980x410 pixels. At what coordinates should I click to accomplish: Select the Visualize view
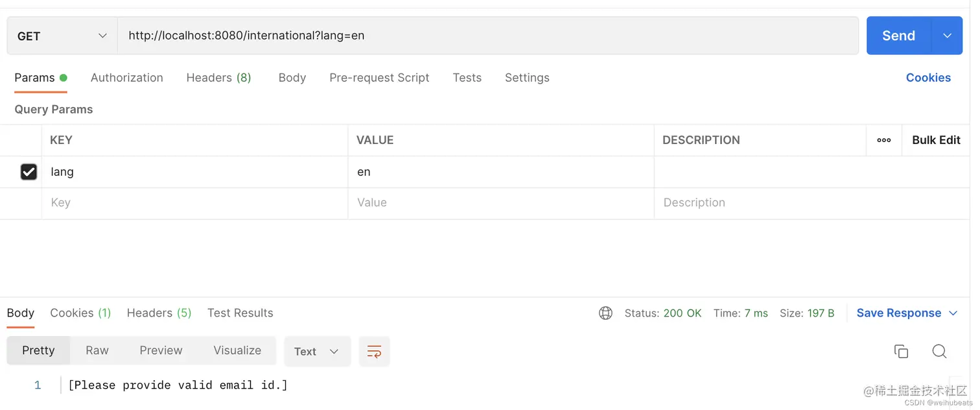[237, 350]
